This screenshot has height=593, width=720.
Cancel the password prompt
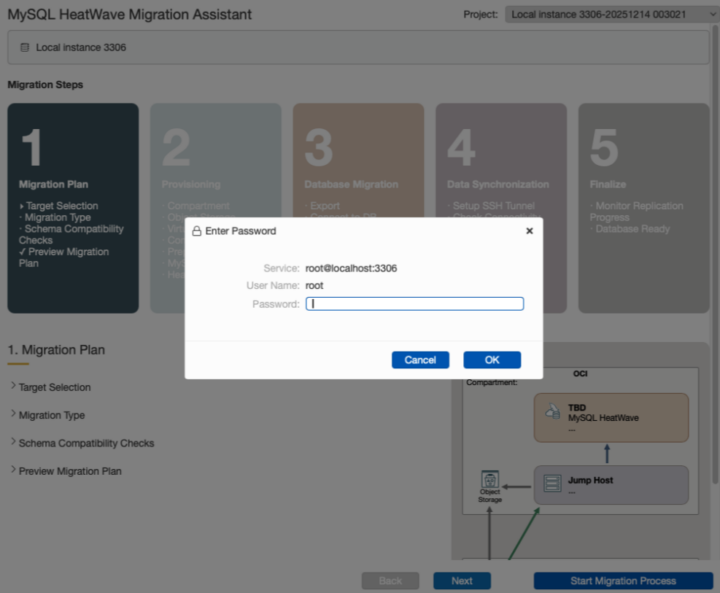click(420, 360)
